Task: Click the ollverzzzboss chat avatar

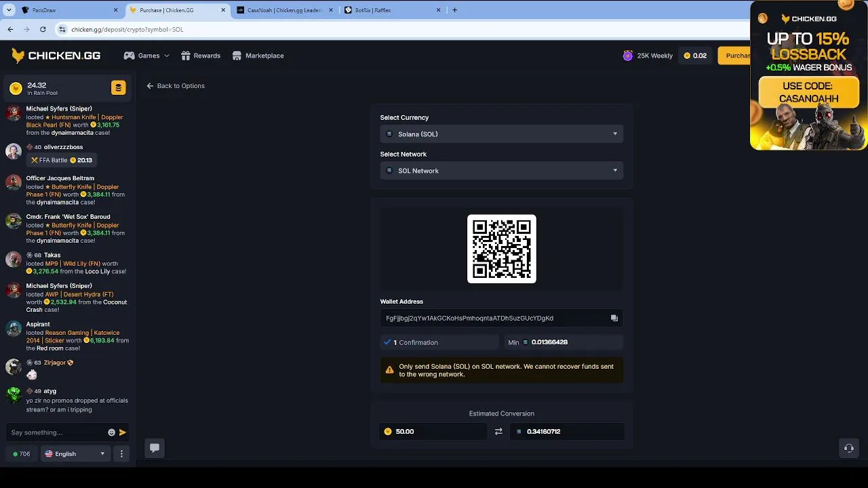Action: [14, 151]
